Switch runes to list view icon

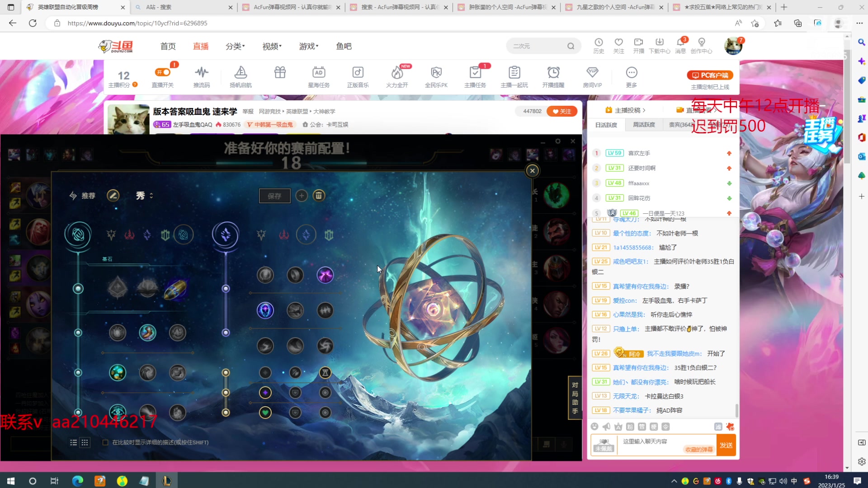(73, 443)
